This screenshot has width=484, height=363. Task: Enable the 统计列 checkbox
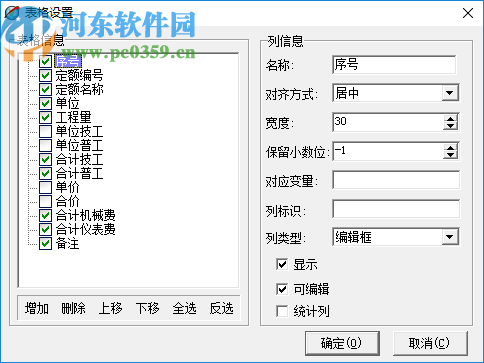point(282,311)
